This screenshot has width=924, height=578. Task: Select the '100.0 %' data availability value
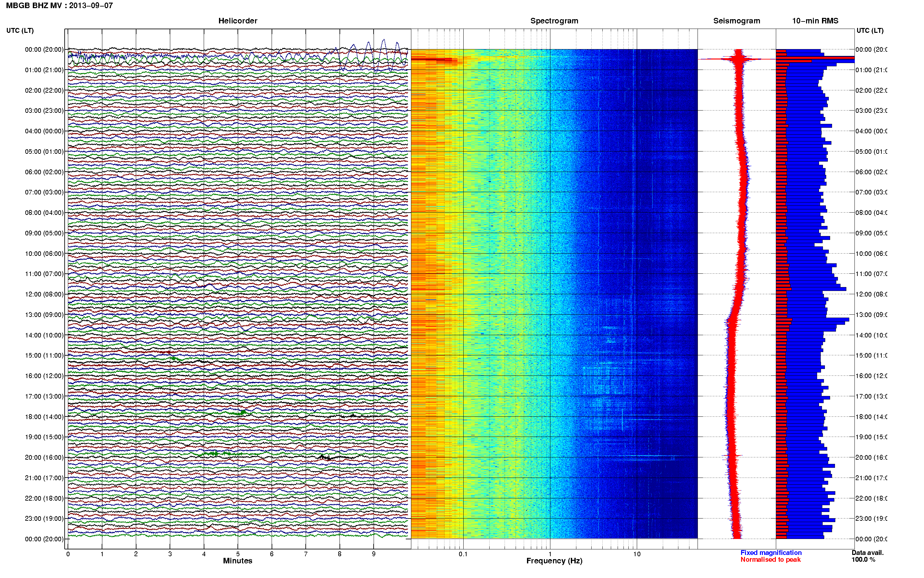point(863,559)
